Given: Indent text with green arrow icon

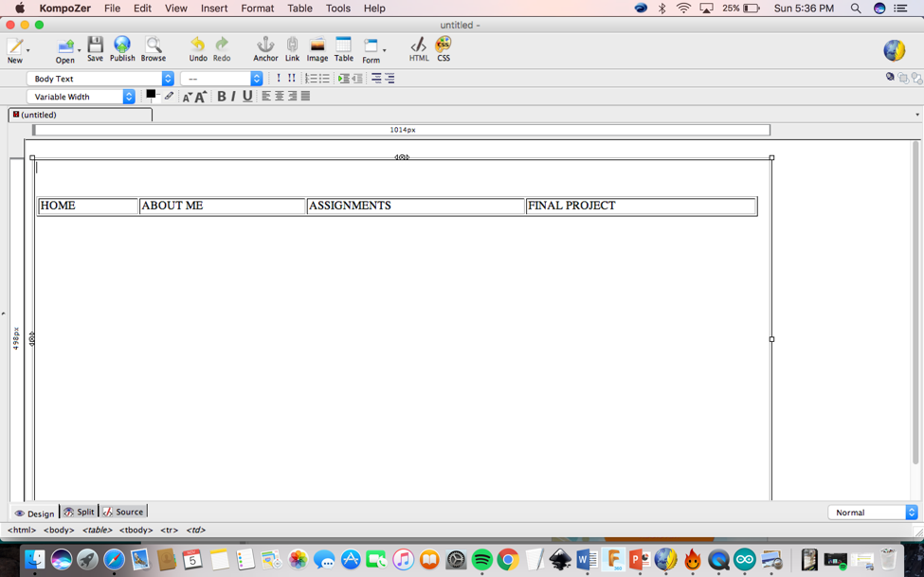Looking at the screenshot, I should tap(344, 79).
